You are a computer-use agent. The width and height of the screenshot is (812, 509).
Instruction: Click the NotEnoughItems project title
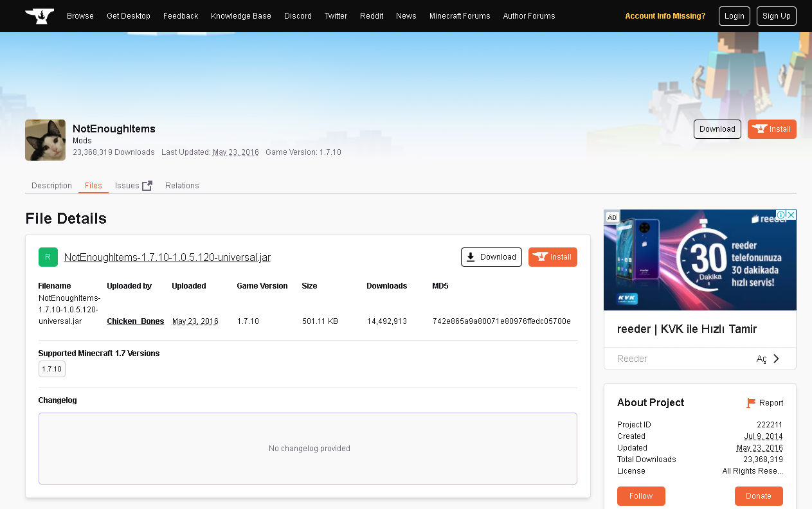[x=114, y=129]
